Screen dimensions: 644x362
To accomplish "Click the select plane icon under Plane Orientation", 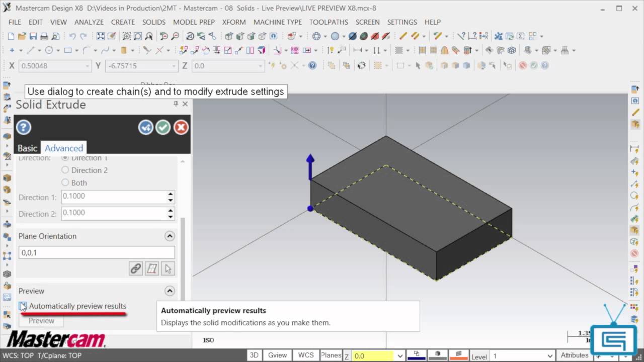I will click(152, 268).
